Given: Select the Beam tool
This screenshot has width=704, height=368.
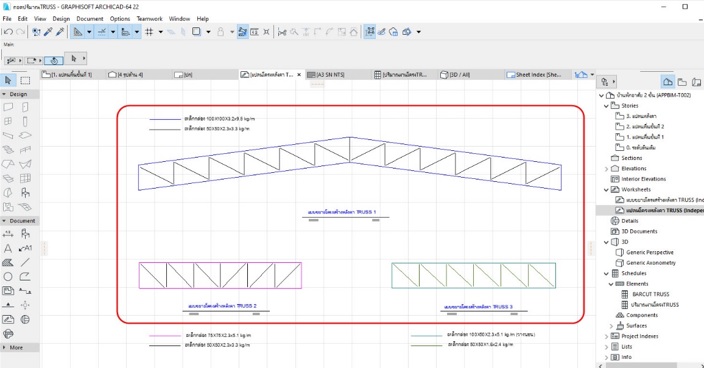Looking at the screenshot, I should click(8, 136).
